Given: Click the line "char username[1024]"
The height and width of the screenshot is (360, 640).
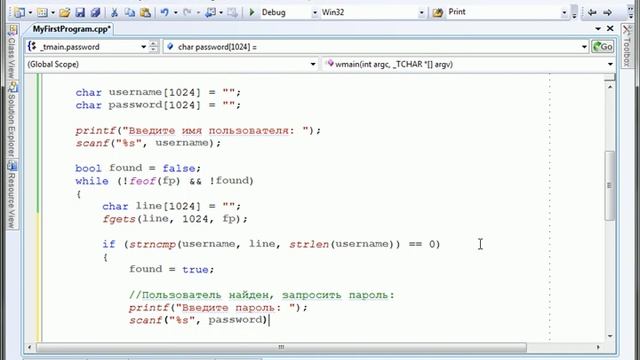Looking at the screenshot, I should (158, 93).
